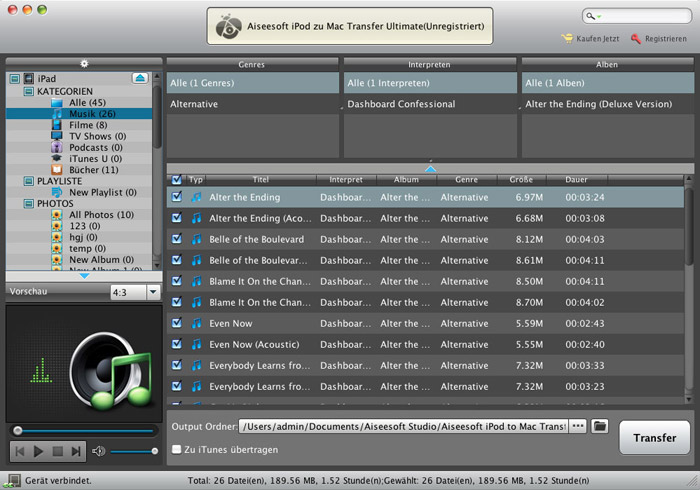The image size is (700, 490).
Task: Open the search options dropdown arrow
Action: pyautogui.click(x=599, y=17)
